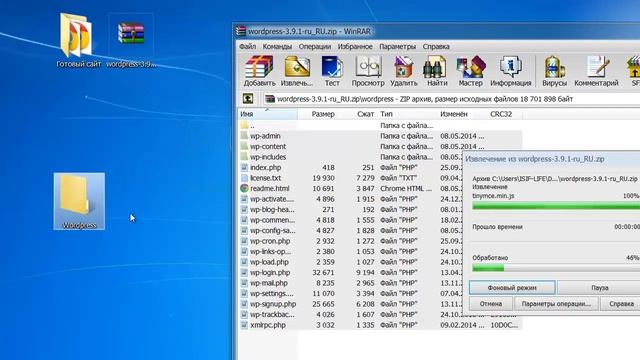Select the wp-includes folder icon
Image resolution: width=640 pixels, height=360 pixels.
[x=244, y=157]
